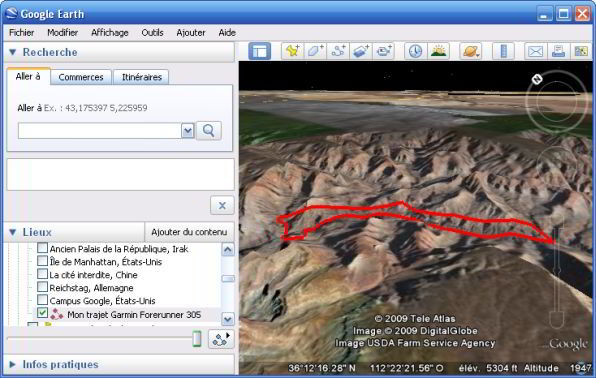Email the view via envelope icon
This screenshot has height=378, width=596.
pyautogui.click(x=536, y=51)
